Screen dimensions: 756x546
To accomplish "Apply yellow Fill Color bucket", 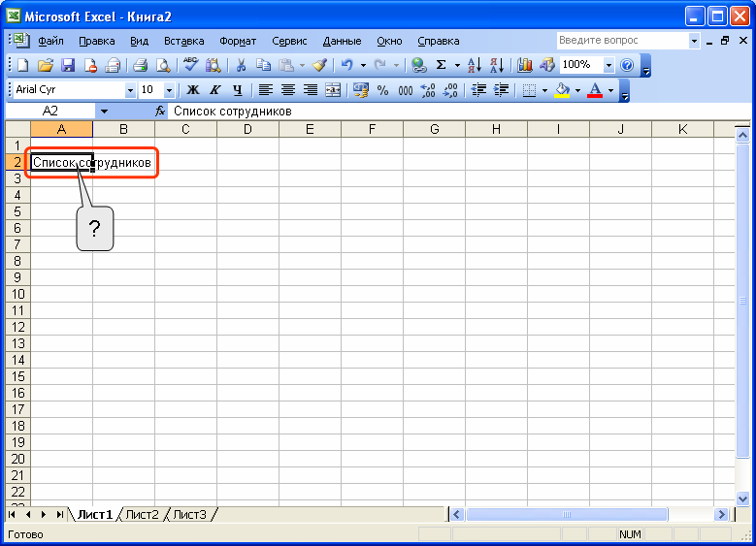I will pos(562,90).
